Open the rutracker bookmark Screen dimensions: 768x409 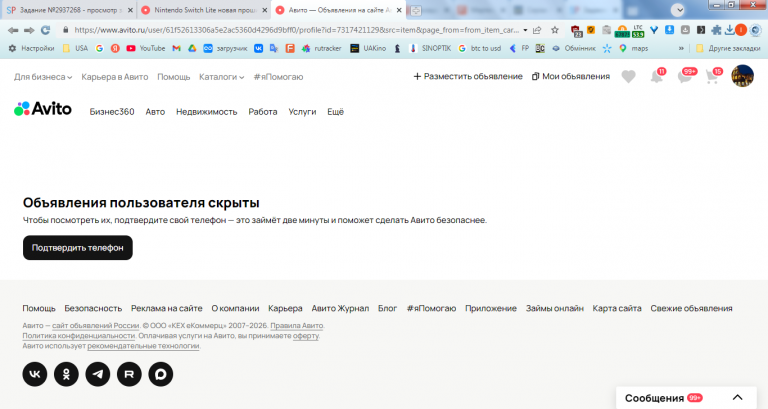(321, 48)
